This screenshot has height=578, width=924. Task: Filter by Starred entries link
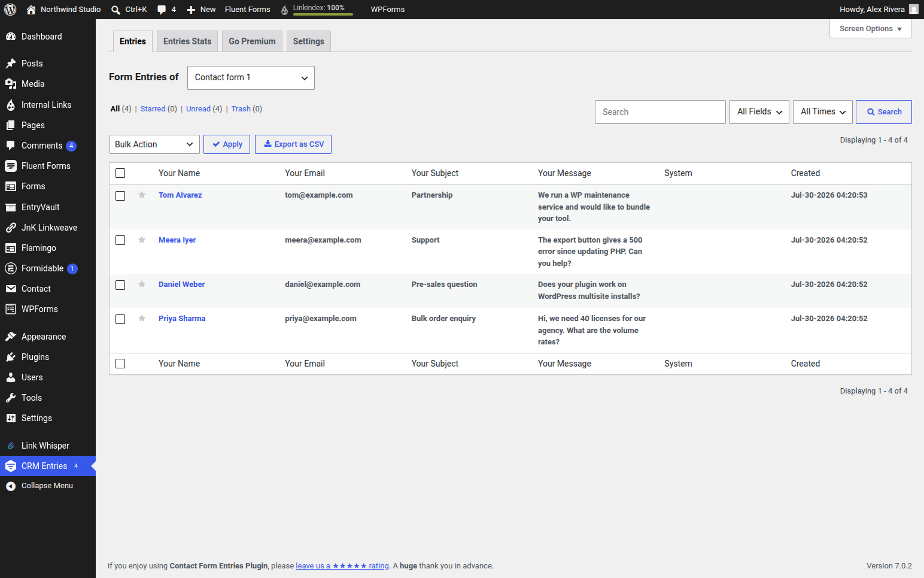(x=153, y=109)
